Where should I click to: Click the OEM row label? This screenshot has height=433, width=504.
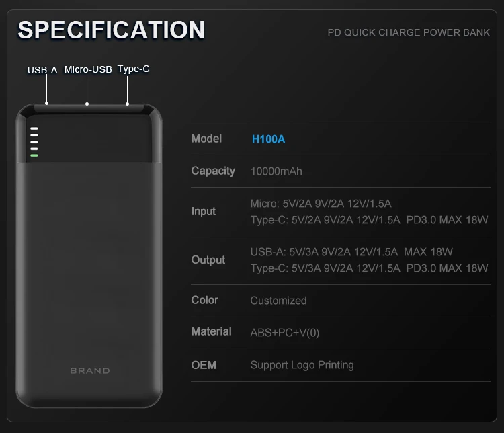(x=204, y=365)
